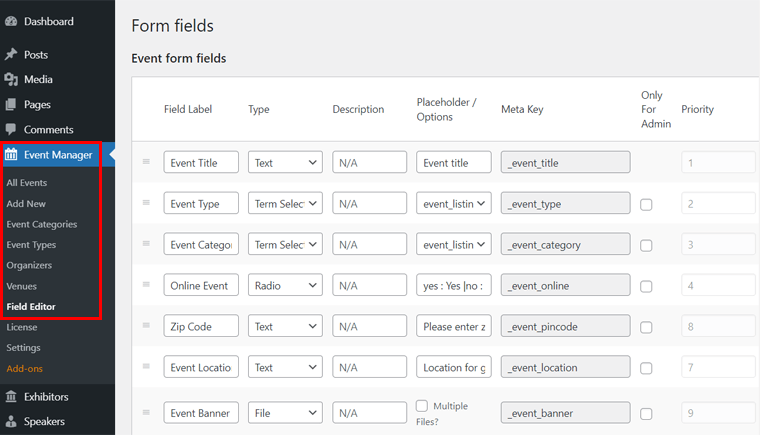Open taxonomy options dropdown for Event Category

point(454,244)
